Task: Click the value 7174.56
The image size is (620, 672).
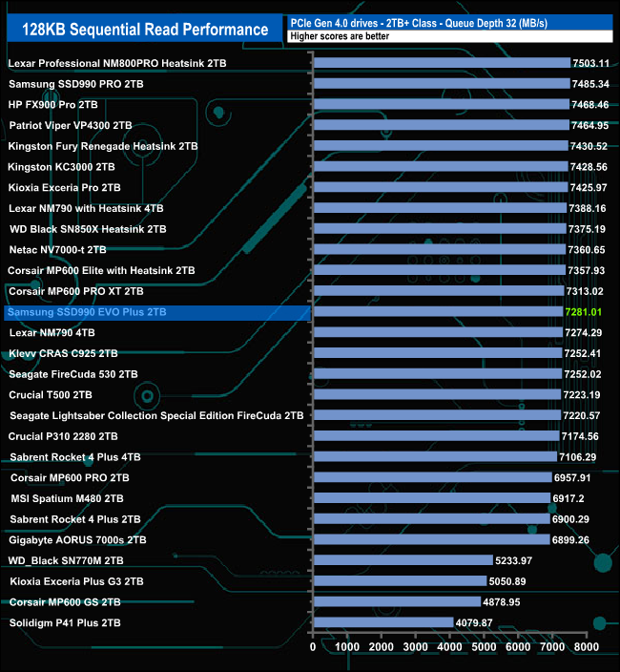Action: 580,436
